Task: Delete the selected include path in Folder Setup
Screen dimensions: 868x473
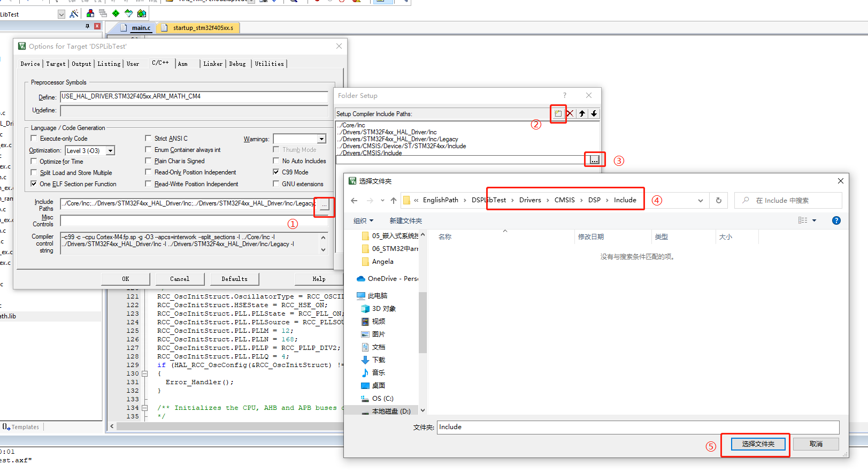Action: coord(570,113)
